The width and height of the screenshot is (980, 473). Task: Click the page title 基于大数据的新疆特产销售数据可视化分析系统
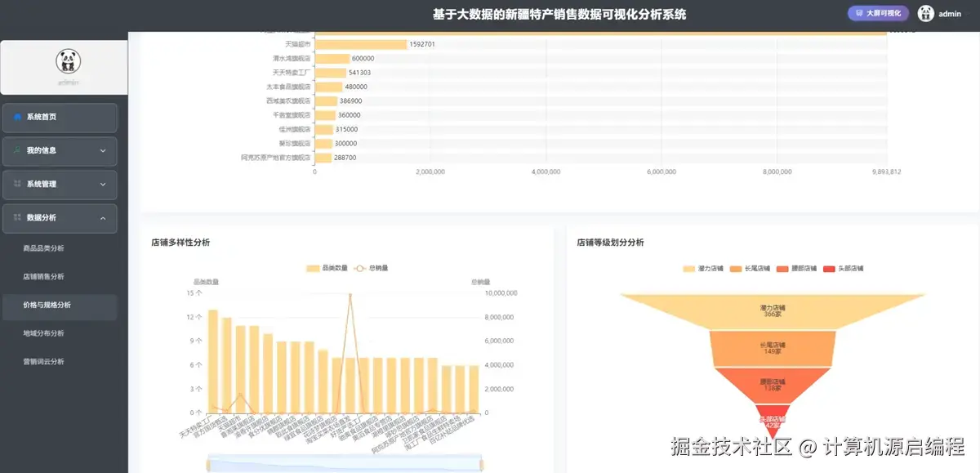point(559,14)
